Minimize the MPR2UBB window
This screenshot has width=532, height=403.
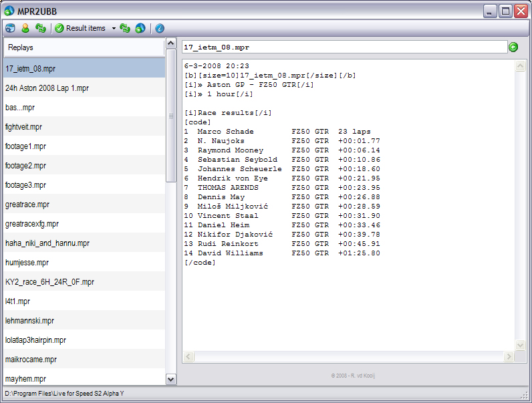click(490, 11)
